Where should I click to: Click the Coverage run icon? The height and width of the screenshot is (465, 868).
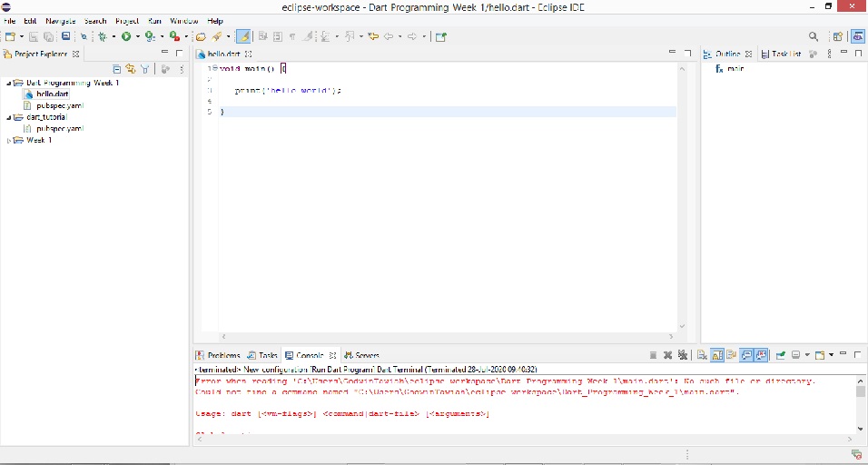pyautogui.click(x=150, y=36)
